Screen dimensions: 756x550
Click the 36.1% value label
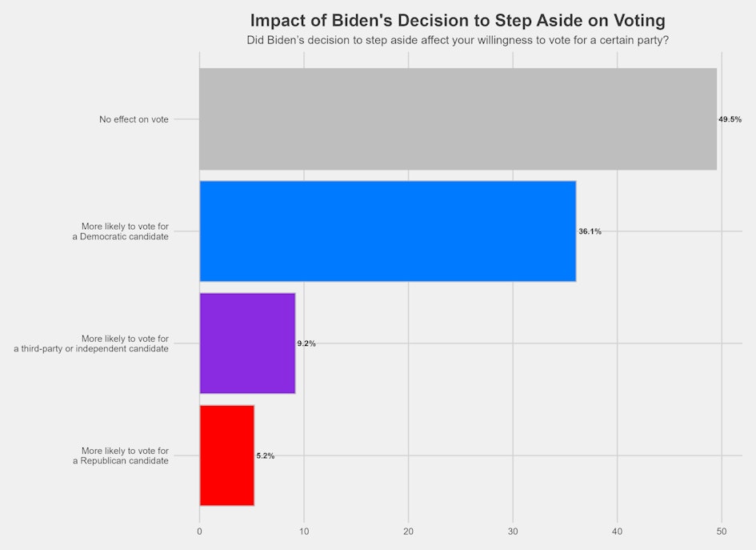click(x=590, y=231)
